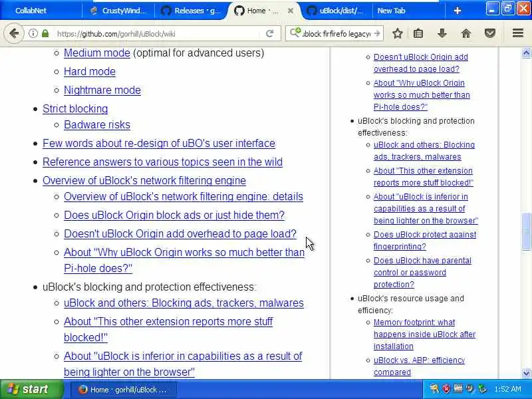The width and height of the screenshot is (532, 399).
Task: Click scrollbar down arrow
Action: pos(526,374)
